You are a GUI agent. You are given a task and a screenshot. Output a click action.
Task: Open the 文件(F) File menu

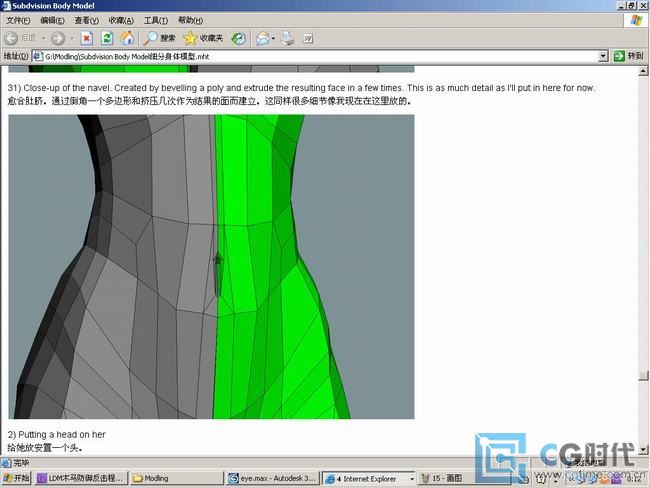[x=18, y=20]
